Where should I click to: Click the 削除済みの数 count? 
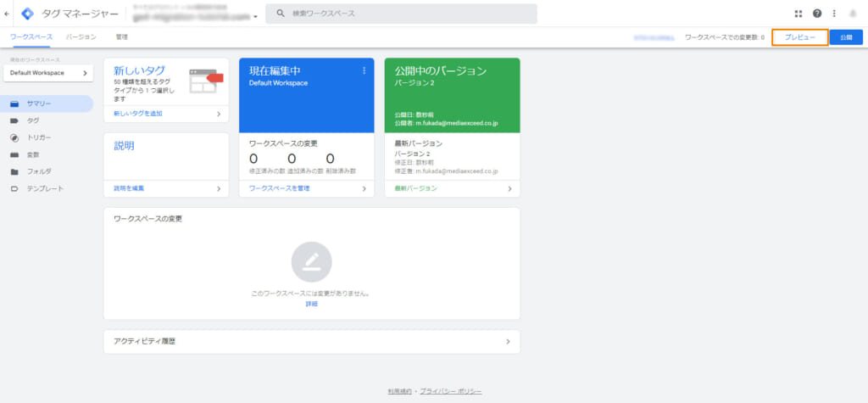(x=330, y=160)
